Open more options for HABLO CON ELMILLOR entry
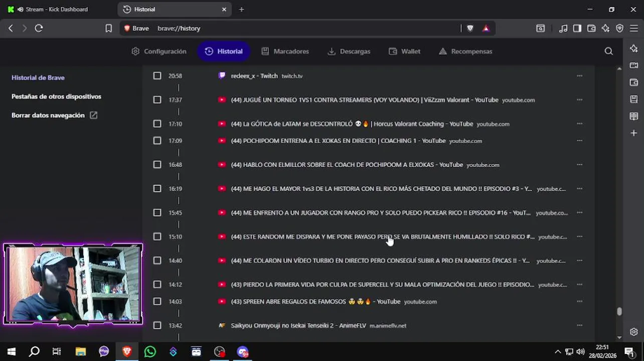The image size is (644, 361). click(579, 164)
